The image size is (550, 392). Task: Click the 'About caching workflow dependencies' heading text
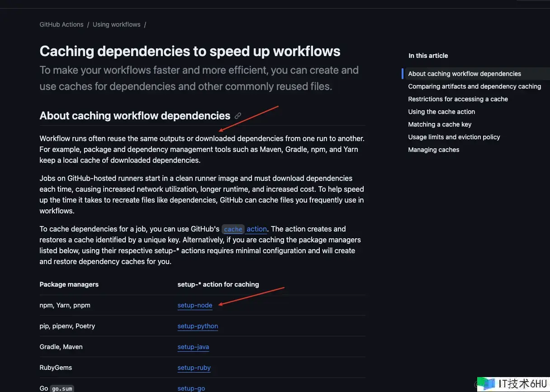point(135,116)
